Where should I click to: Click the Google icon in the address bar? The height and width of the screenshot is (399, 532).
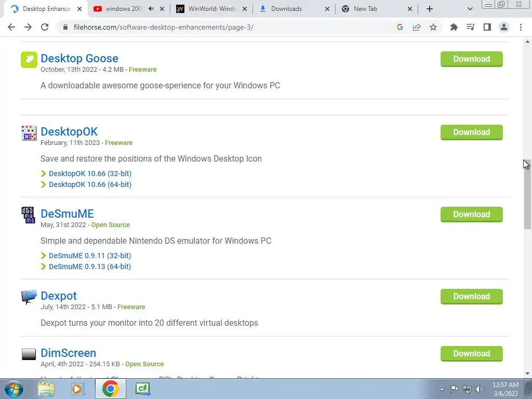400,27
